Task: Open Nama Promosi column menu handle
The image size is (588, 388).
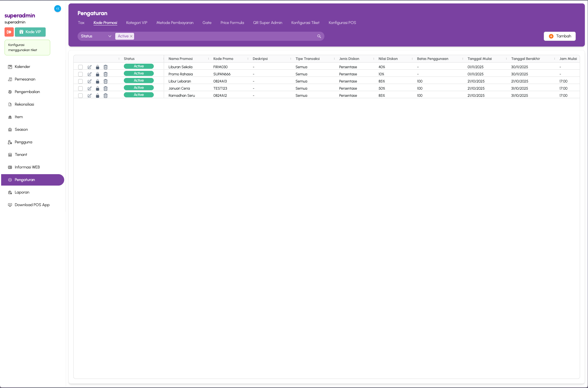Action: click(209, 59)
